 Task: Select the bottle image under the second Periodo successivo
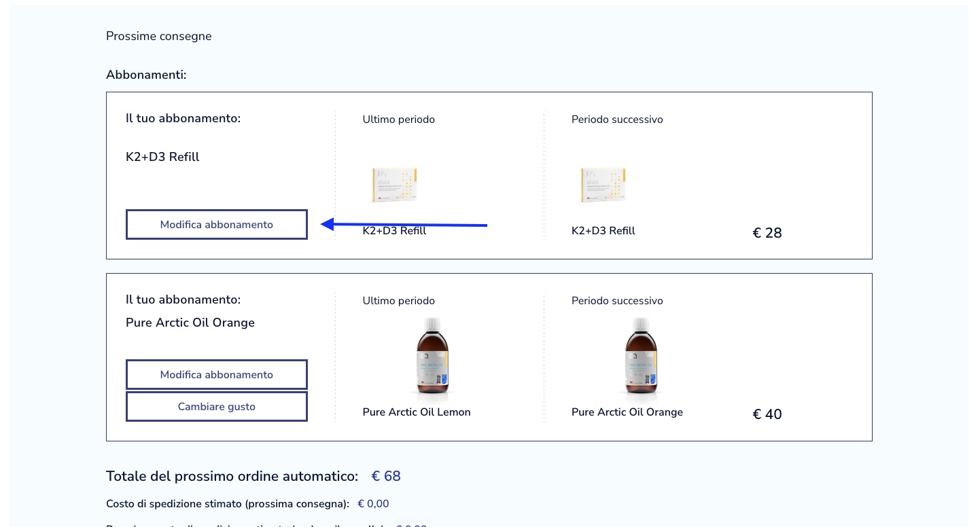point(641,357)
